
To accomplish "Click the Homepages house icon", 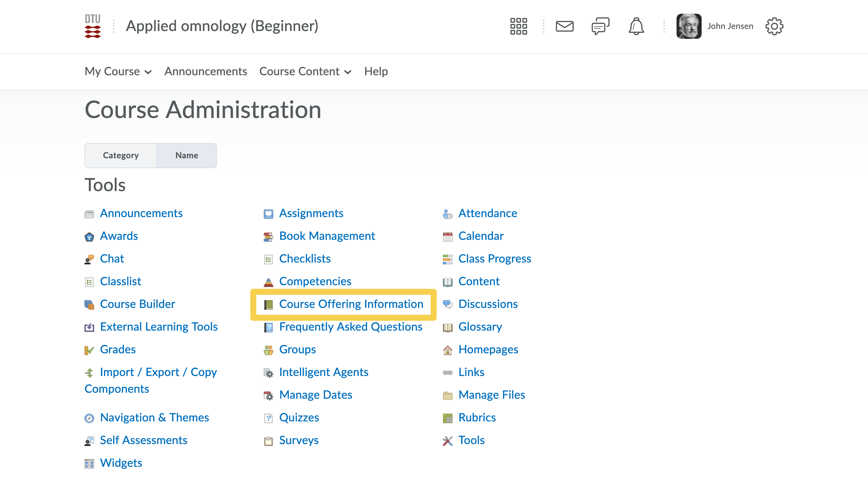I will coord(447,350).
